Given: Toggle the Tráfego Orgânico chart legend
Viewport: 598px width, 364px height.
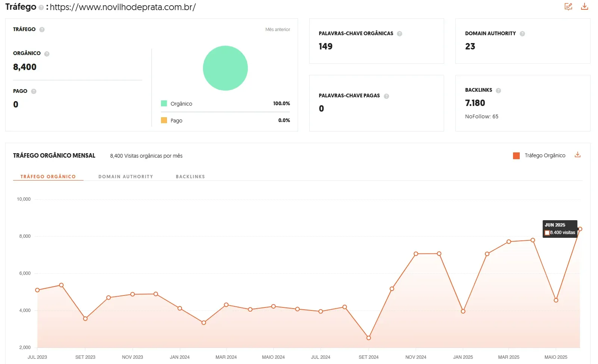Looking at the screenshot, I should [x=539, y=156].
